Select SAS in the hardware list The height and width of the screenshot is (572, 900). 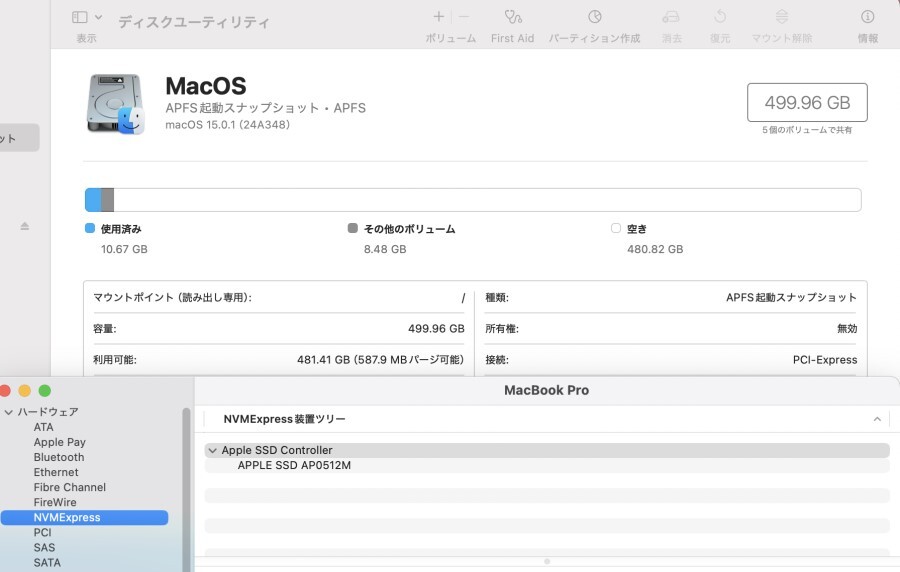[x=44, y=547]
